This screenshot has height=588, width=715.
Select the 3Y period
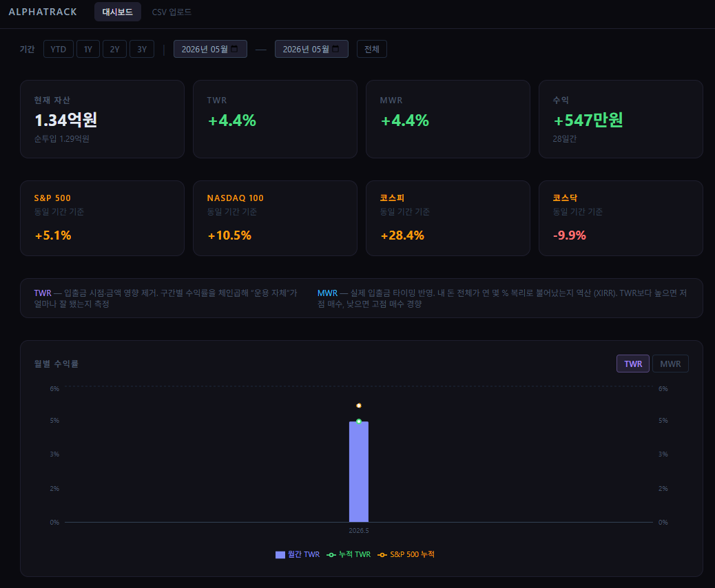tap(142, 49)
